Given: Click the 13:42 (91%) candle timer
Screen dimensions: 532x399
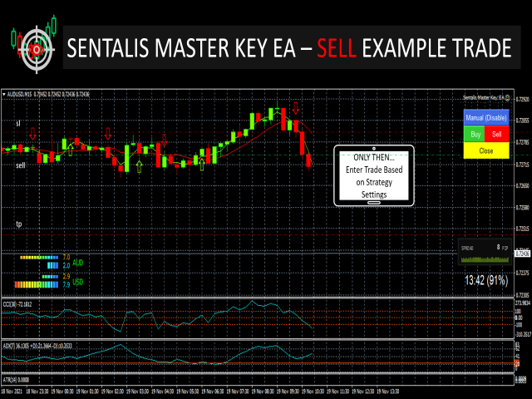Looking at the screenshot, I should (x=486, y=281).
